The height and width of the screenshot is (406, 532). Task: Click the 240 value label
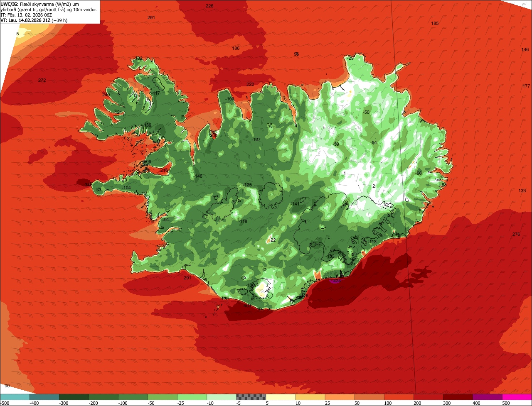tap(106, 95)
